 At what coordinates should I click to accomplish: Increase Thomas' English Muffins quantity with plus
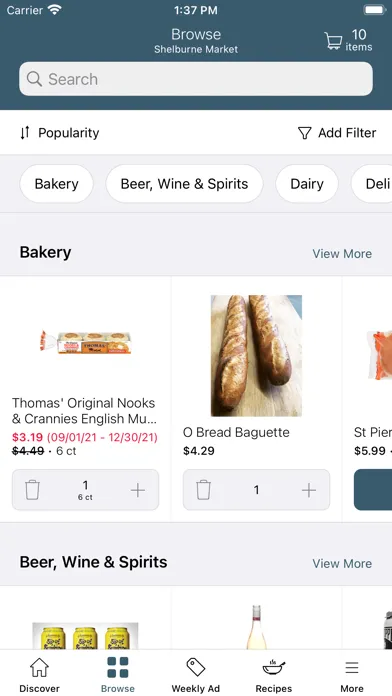[138, 490]
